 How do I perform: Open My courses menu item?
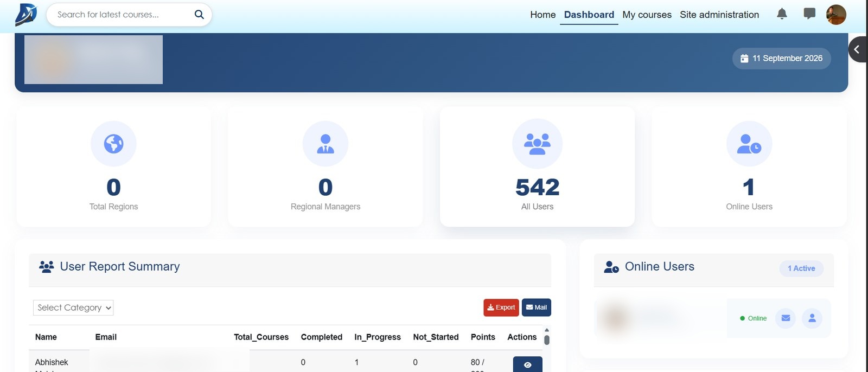(x=647, y=15)
